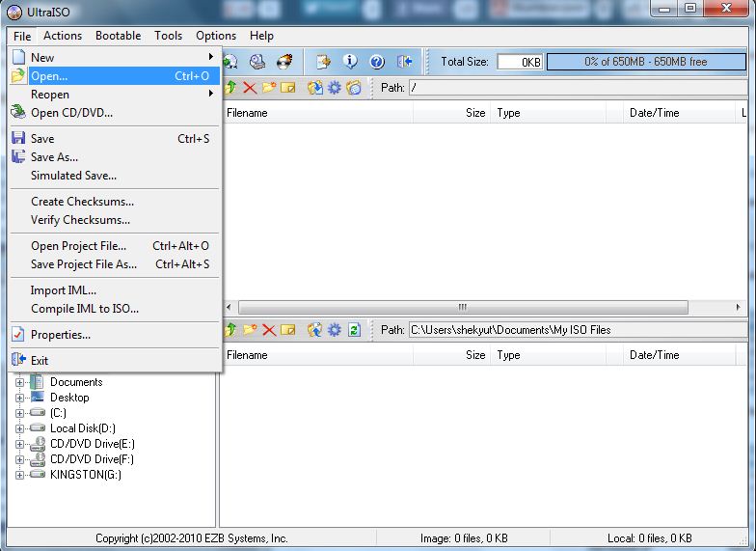Image resolution: width=756 pixels, height=551 pixels.
Task: Click the add files document icon in main toolbar
Action: tap(323, 62)
